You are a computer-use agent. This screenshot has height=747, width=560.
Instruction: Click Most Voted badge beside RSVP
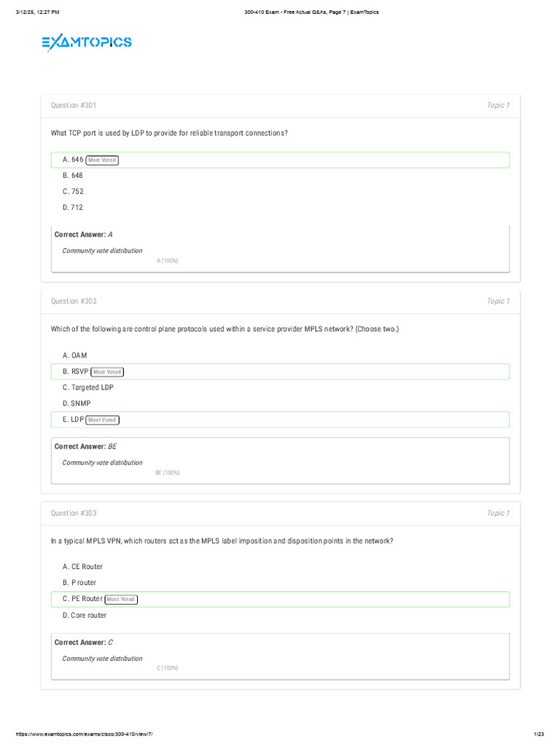tap(107, 372)
